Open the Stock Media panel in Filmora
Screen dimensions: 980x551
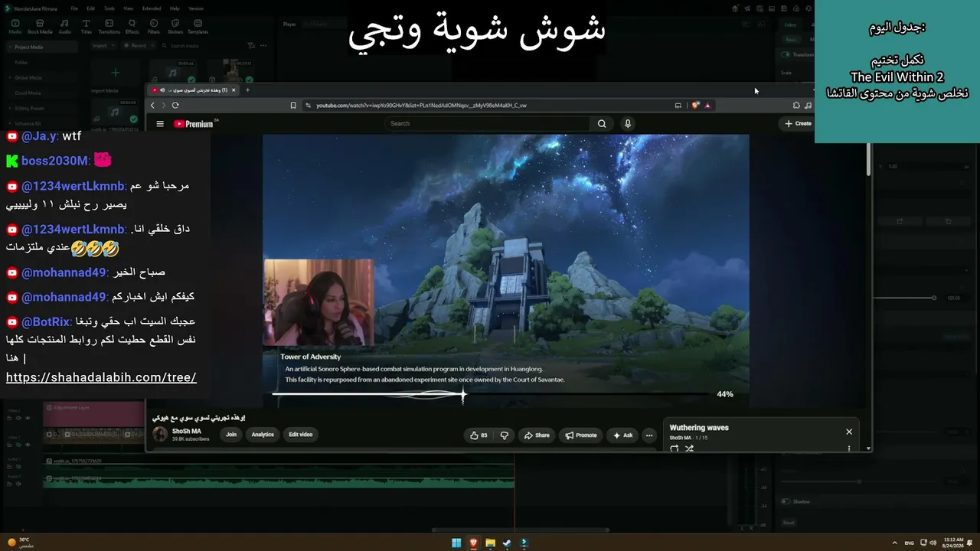[x=40, y=27]
